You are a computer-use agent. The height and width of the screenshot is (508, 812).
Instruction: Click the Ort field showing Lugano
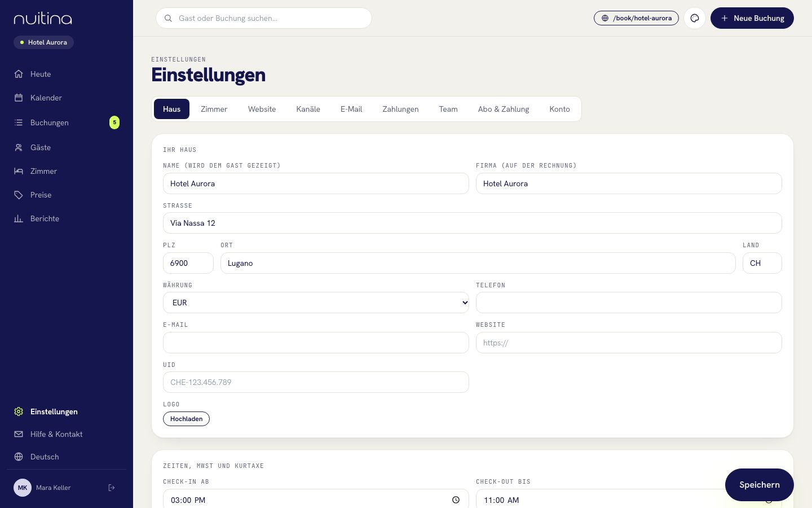[478, 263]
